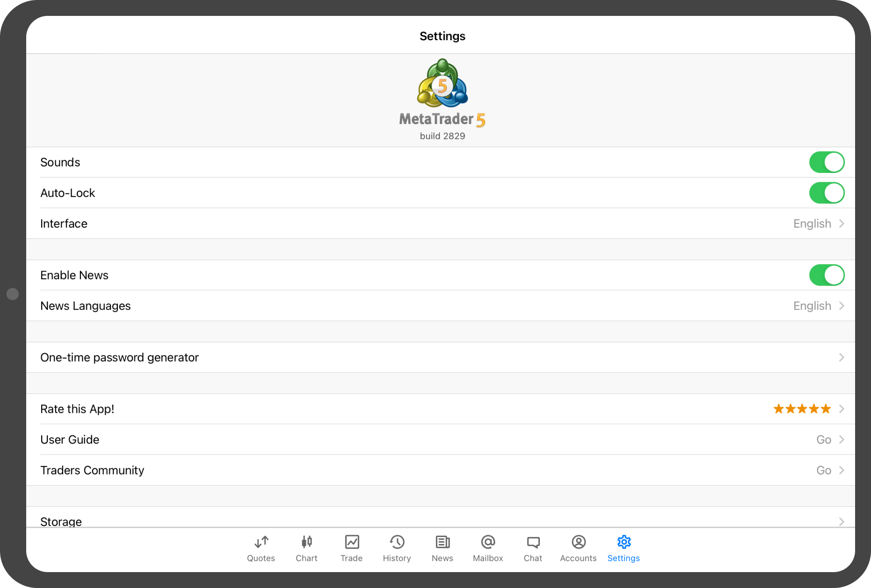Open the History clock icon
Viewport: 871px width, 588px height.
coord(397,542)
